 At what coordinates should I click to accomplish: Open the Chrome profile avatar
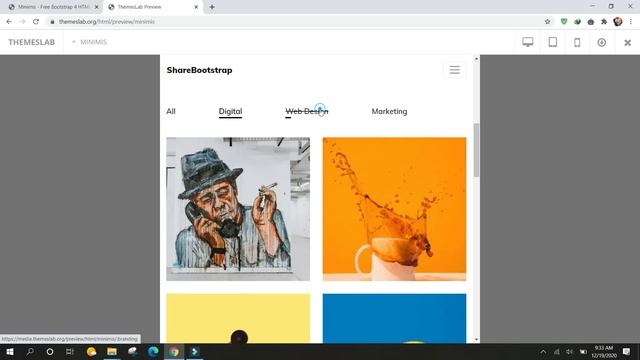618,22
